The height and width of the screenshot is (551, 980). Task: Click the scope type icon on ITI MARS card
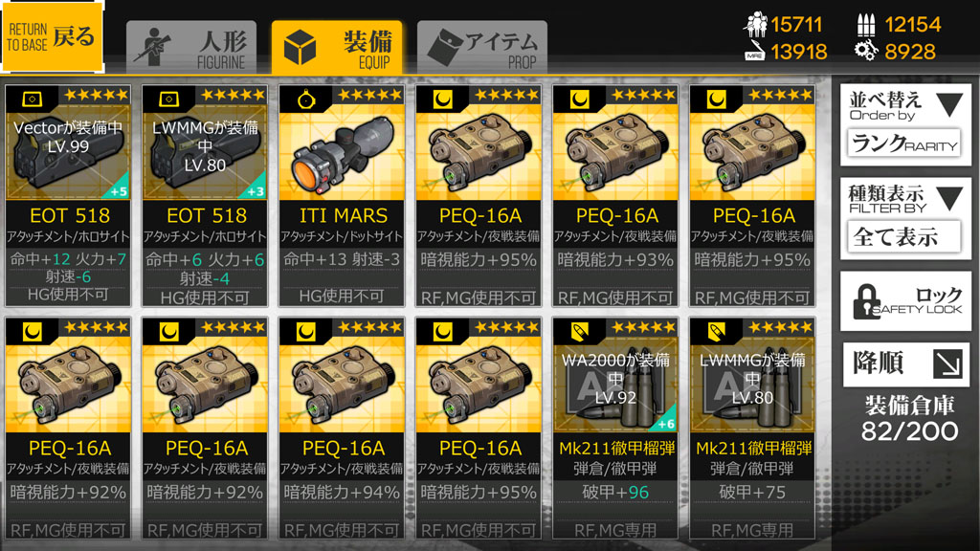305,99
